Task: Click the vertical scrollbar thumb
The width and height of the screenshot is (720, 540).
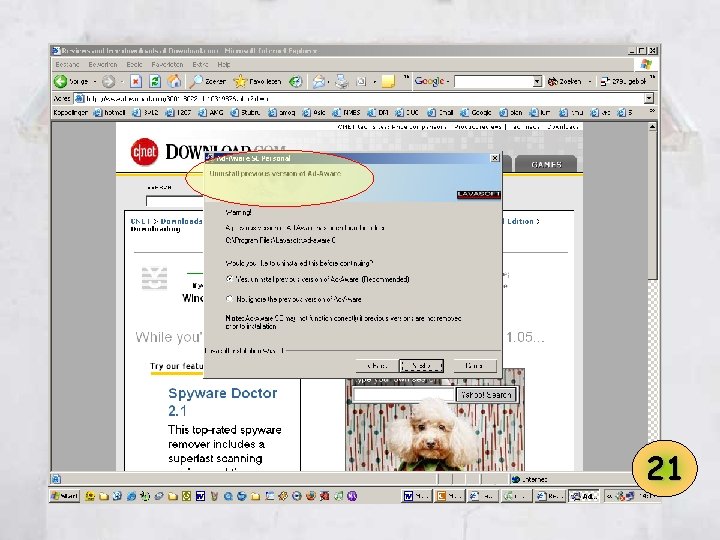Action: click(652, 204)
